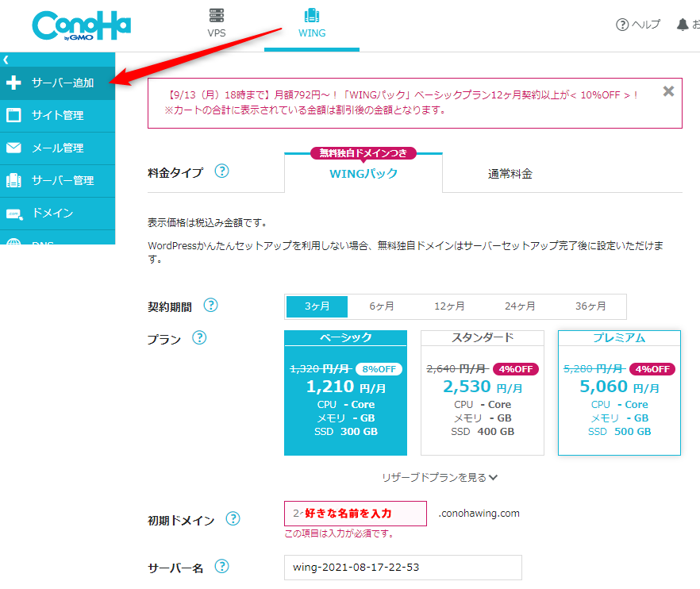Select the 通常料金 pricing tab
Screen dimensions: 700x589
pyautogui.click(x=510, y=174)
